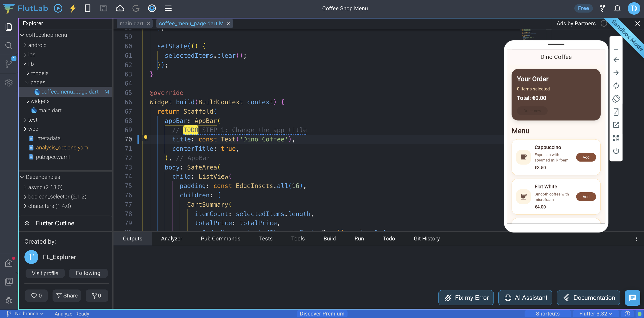The image size is (644, 318).
Task: Click the power icon beside the emulator
Action: click(616, 151)
